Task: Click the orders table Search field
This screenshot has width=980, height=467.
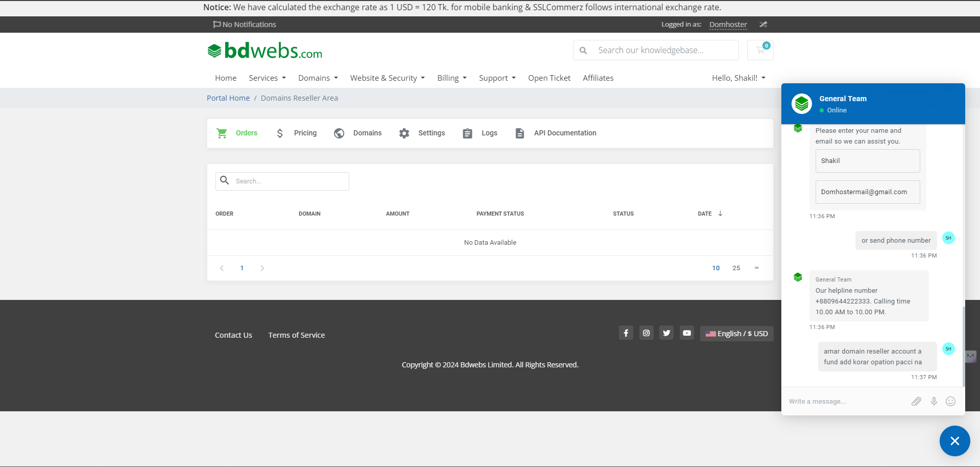Action: tap(282, 181)
